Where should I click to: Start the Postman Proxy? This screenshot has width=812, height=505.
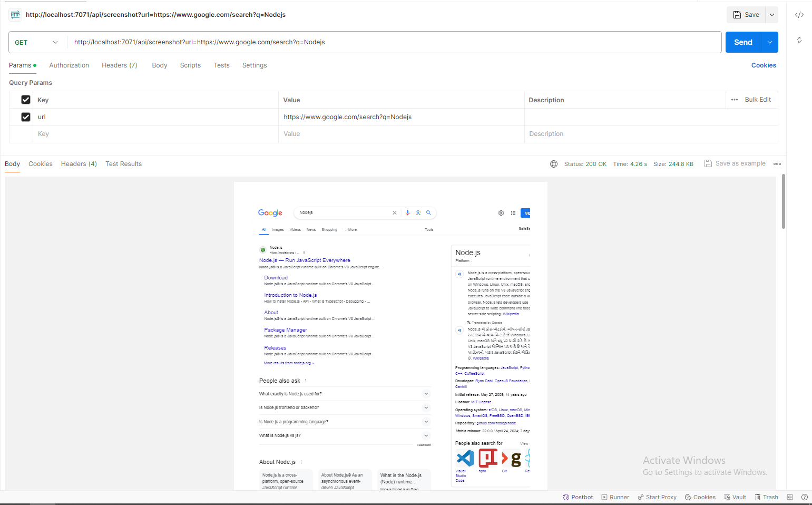[657, 497]
